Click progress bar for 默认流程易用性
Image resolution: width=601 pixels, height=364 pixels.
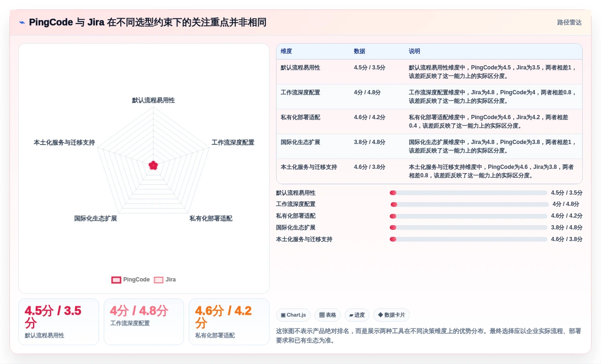[x=468, y=193]
